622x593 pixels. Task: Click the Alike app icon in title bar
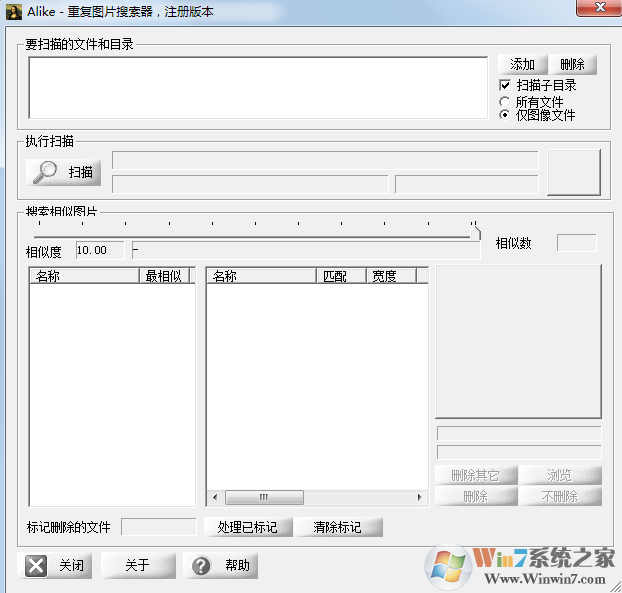point(12,12)
